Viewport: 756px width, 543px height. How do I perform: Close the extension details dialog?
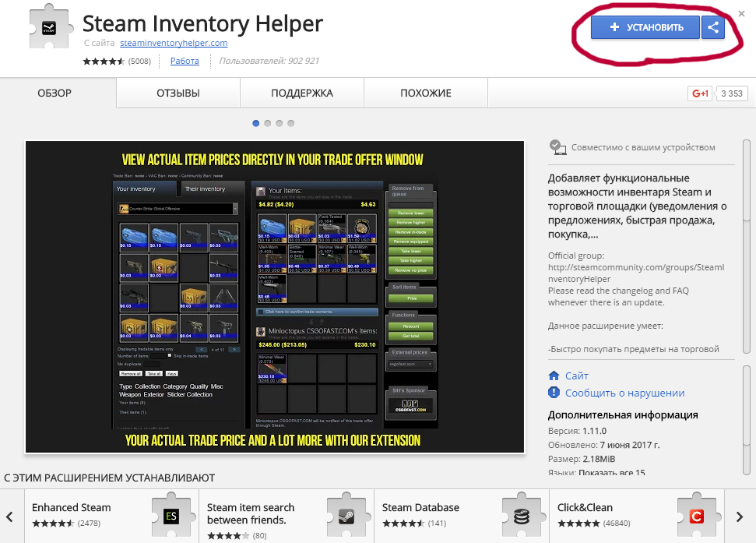741,13
